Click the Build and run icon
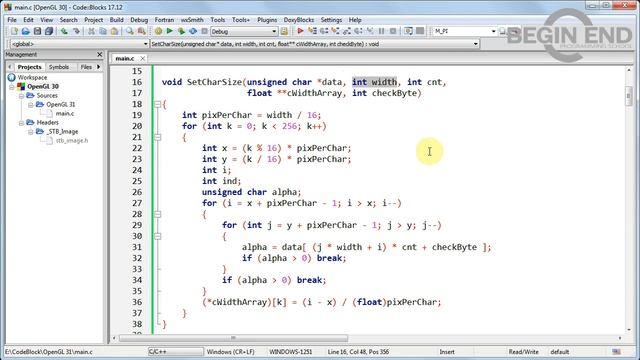Screen dimensions: 640x360 pos(181,31)
